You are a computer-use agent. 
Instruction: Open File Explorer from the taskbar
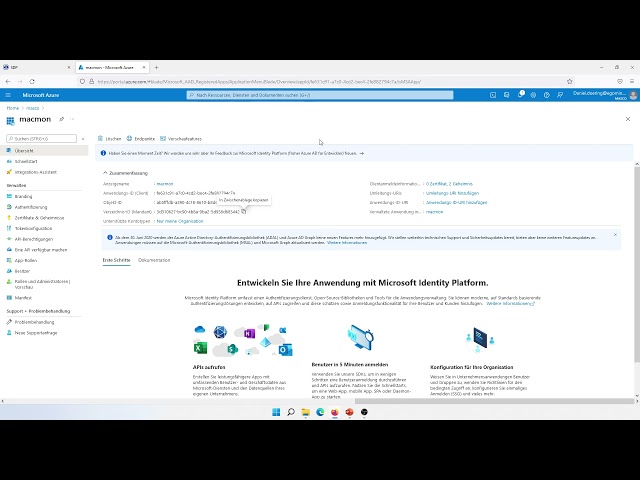tap(306, 412)
